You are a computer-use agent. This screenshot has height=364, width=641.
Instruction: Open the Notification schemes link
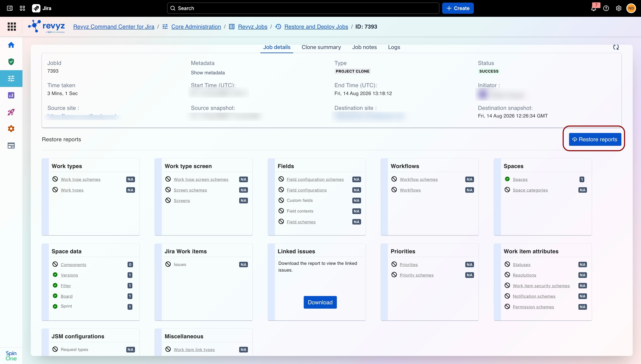coord(534,296)
